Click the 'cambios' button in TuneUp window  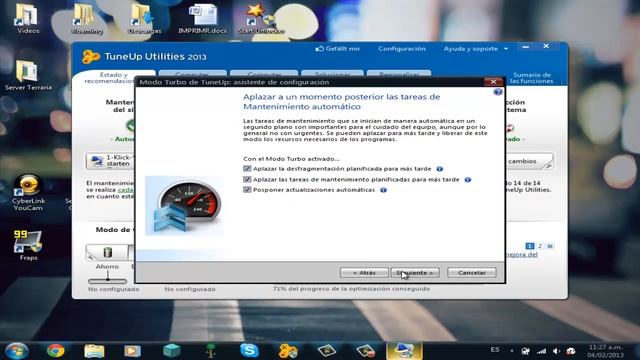(x=529, y=161)
